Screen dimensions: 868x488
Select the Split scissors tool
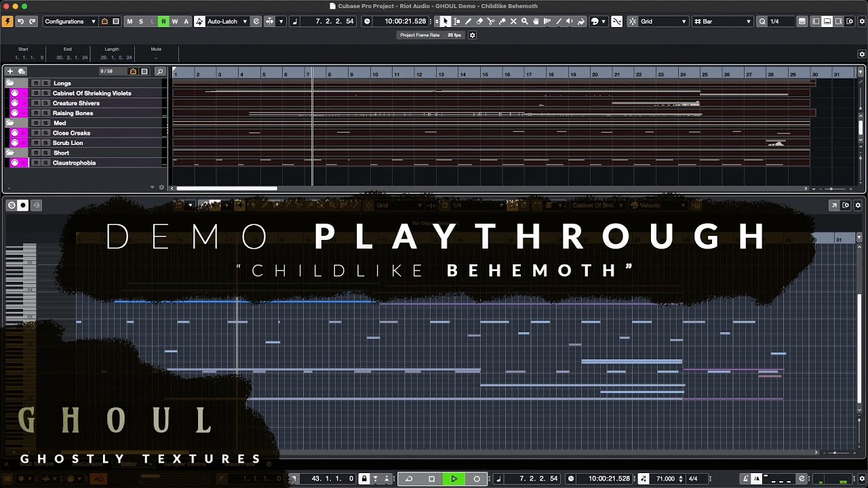(x=491, y=22)
